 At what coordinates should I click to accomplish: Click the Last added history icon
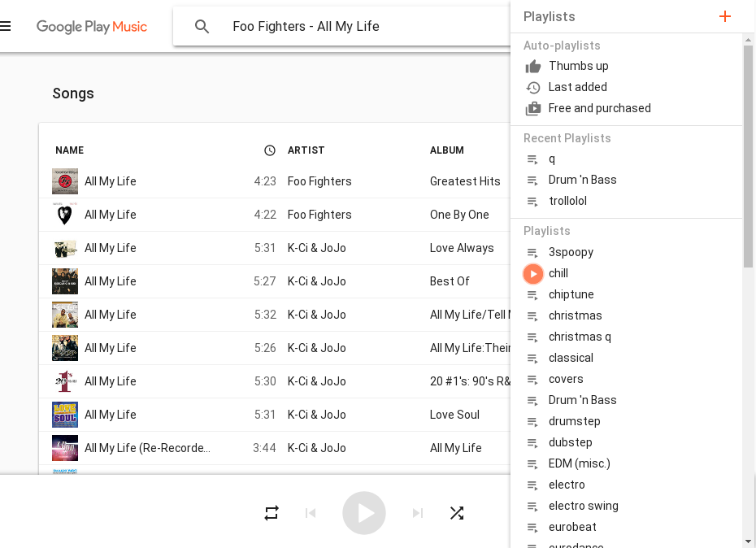532,87
